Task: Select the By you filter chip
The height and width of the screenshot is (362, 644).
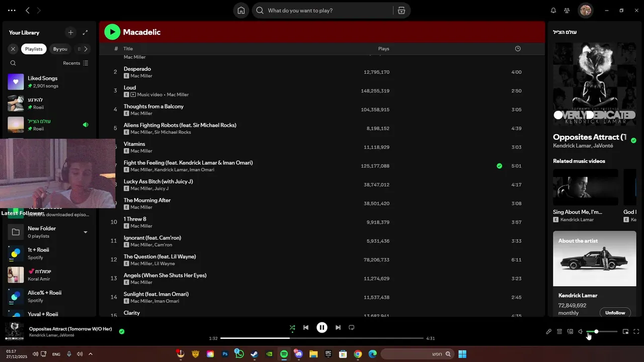Action: 60,49
